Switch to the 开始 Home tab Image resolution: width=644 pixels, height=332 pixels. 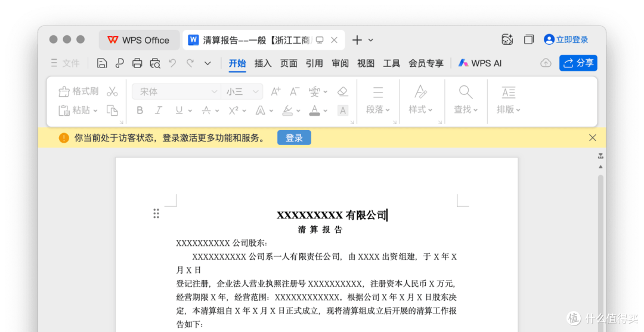237,63
